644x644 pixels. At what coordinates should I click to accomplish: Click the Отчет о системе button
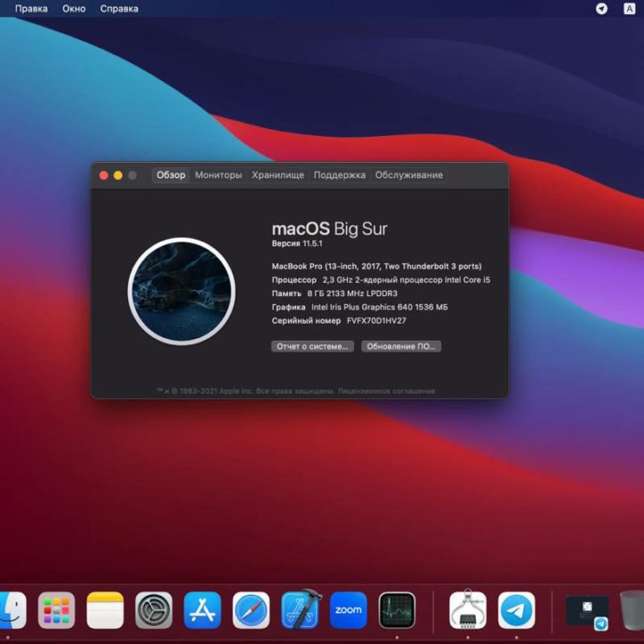pyautogui.click(x=312, y=346)
